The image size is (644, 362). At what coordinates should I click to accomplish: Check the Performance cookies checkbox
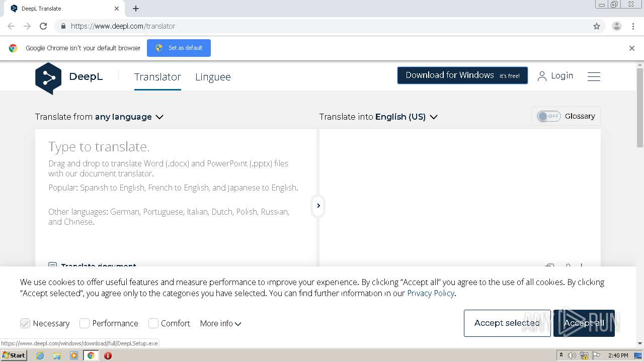pyautogui.click(x=85, y=323)
